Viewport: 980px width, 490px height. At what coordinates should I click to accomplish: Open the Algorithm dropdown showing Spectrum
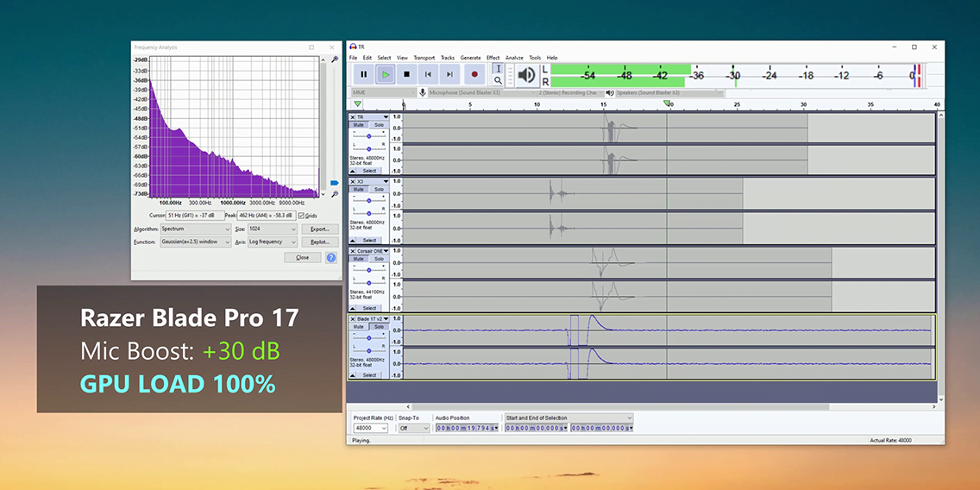(196, 229)
